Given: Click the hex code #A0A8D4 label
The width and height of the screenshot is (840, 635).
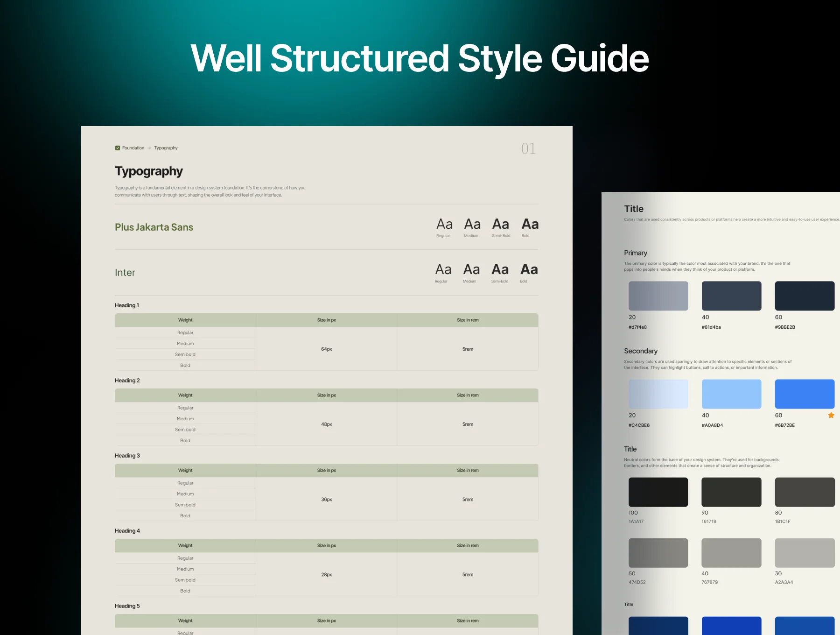Looking at the screenshot, I should point(712,425).
